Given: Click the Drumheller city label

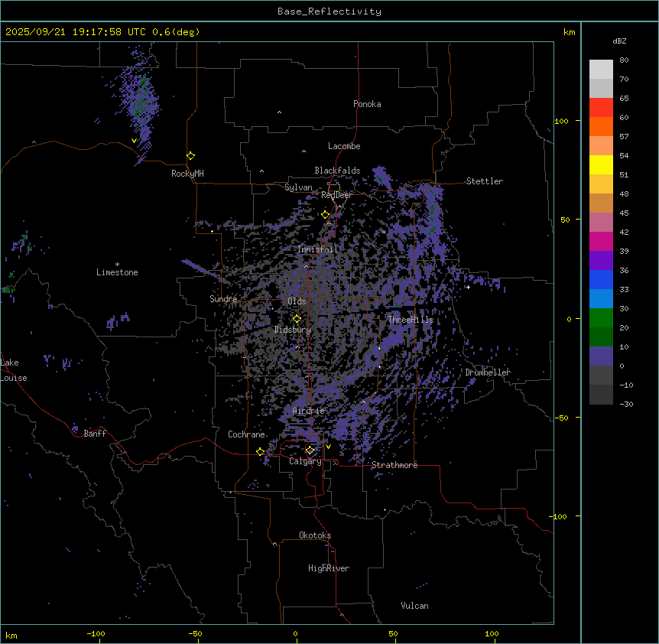Looking at the screenshot, I should 488,372.
